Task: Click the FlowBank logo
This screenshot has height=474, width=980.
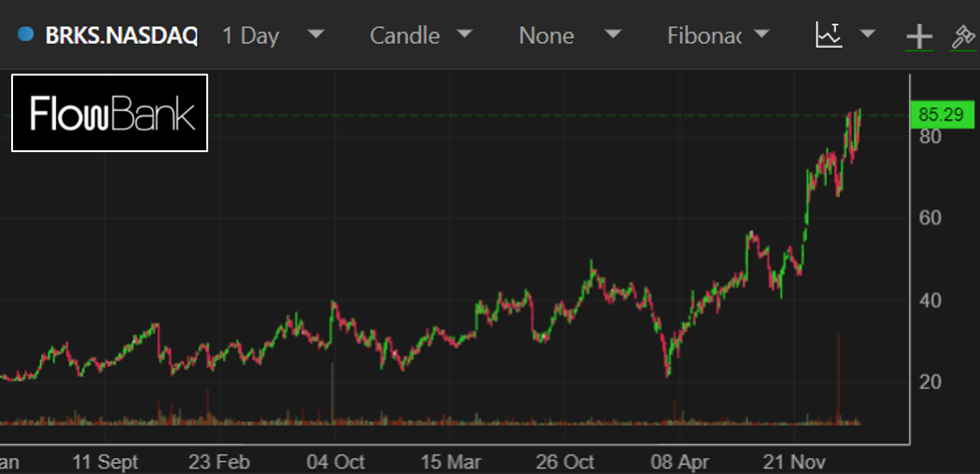Action: pyautogui.click(x=110, y=113)
